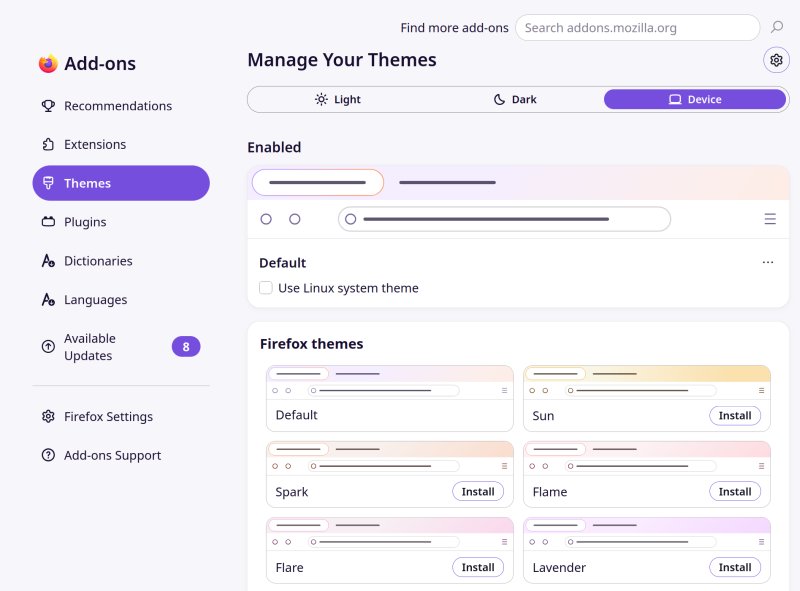Viewport: 800px width, 591px height.
Task: Open the Available Updates section
Action: pyautogui.click(x=121, y=347)
